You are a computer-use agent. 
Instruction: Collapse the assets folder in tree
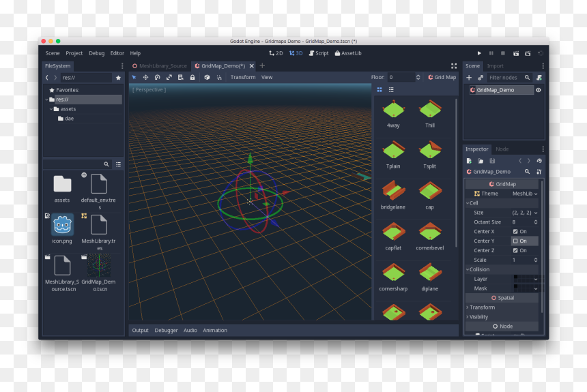(x=51, y=109)
